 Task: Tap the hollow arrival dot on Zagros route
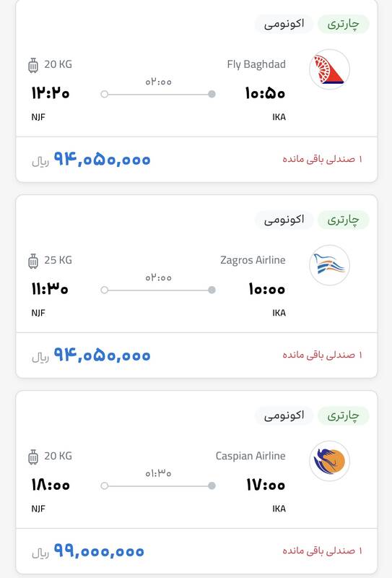tap(105, 290)
